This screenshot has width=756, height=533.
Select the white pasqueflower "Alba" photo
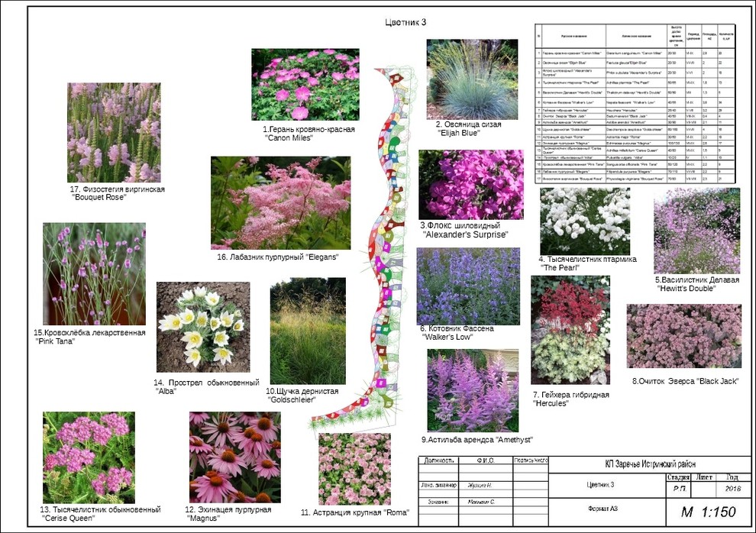pos(202,327)
